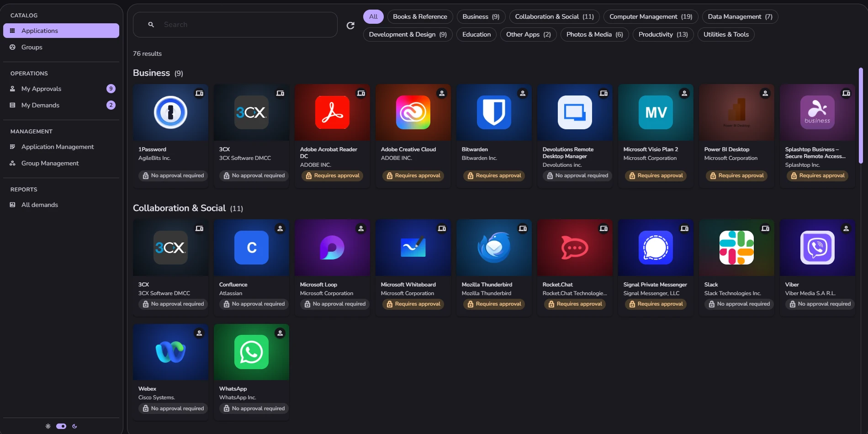Click the Slack logo icon

tap(736, 248)
